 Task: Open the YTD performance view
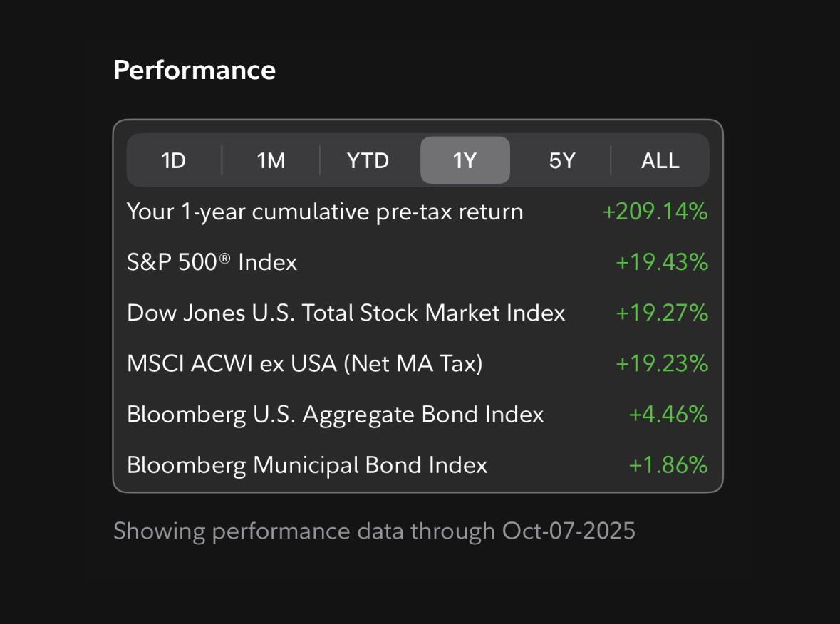click(x=368, y=160)
